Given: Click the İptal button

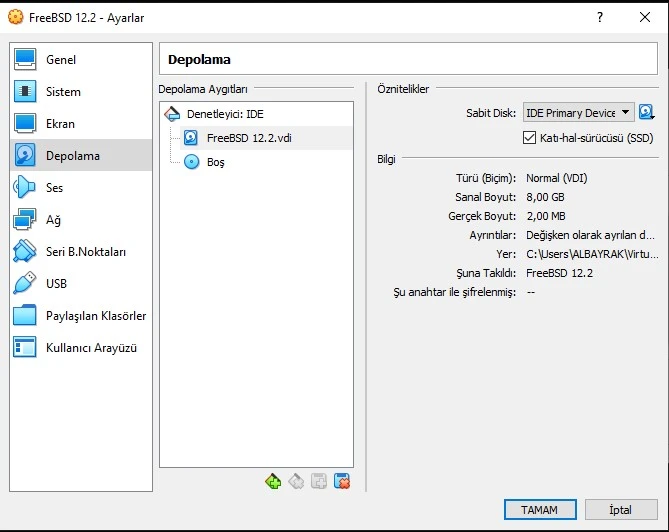Looking at the screenshot, I should (x=621, y=510).
